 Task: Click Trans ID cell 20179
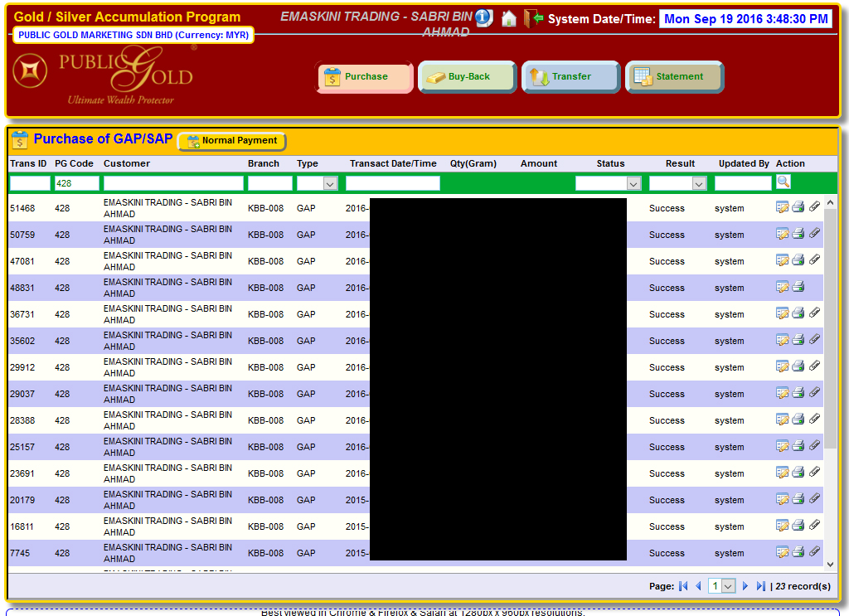(x=22, y=500)
